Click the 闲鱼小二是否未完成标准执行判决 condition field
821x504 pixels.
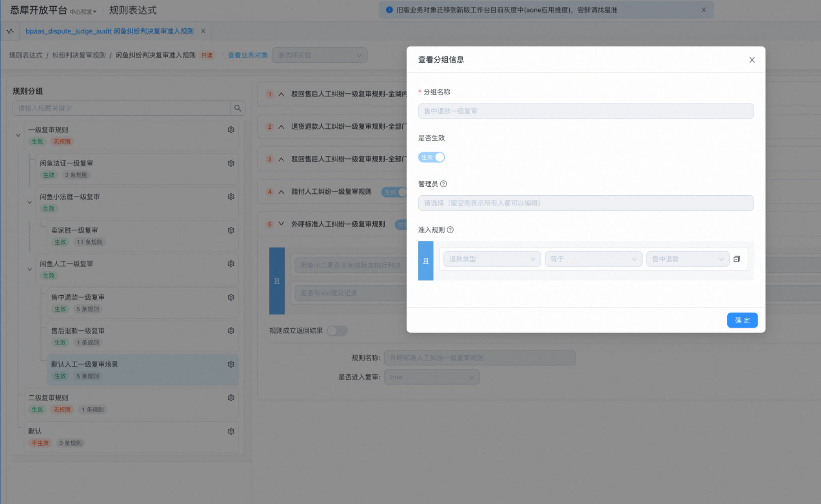point(350,265)
